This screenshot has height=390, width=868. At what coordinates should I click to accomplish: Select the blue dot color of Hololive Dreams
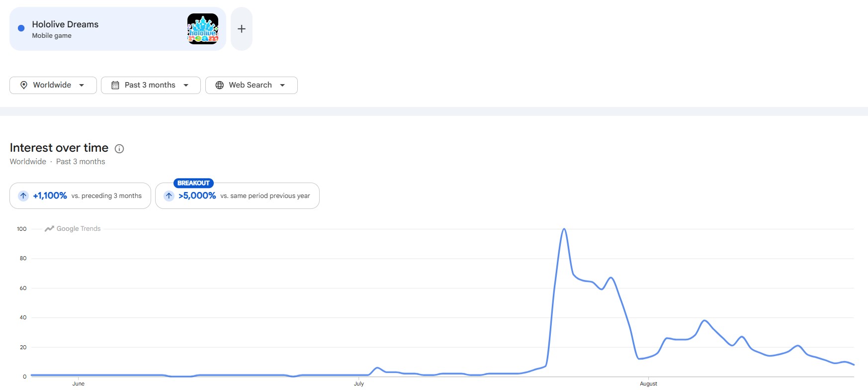point(21,28)
